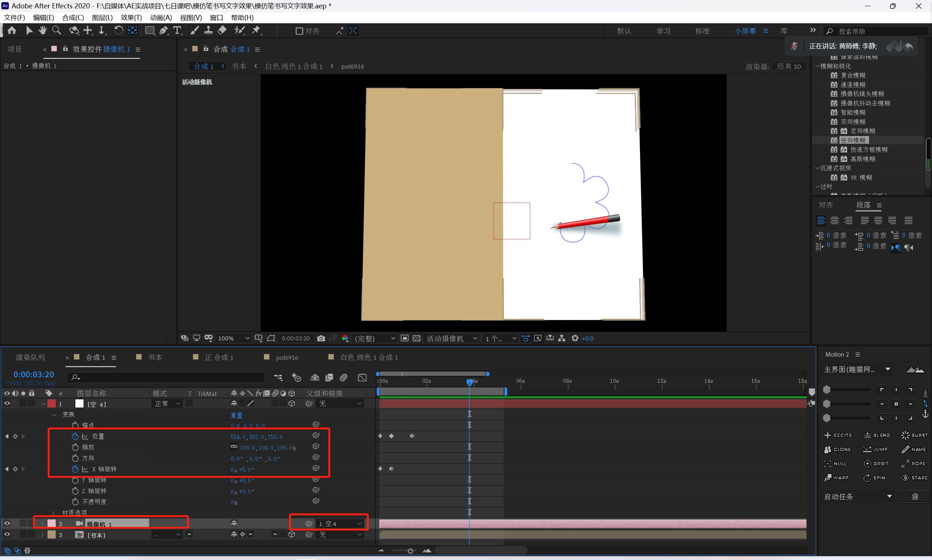Select the Type tool
Screen dimensions: 932x560
pos(177,31)
